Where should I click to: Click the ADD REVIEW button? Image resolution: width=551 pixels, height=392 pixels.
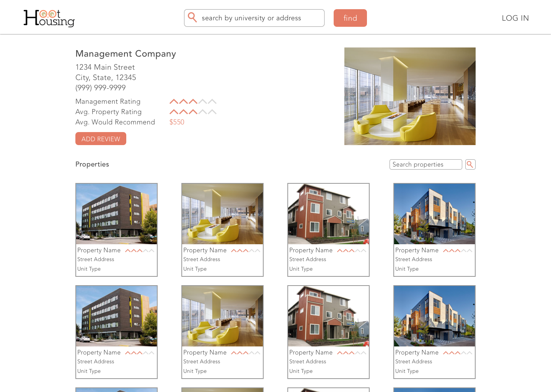[x=101, y=139]
